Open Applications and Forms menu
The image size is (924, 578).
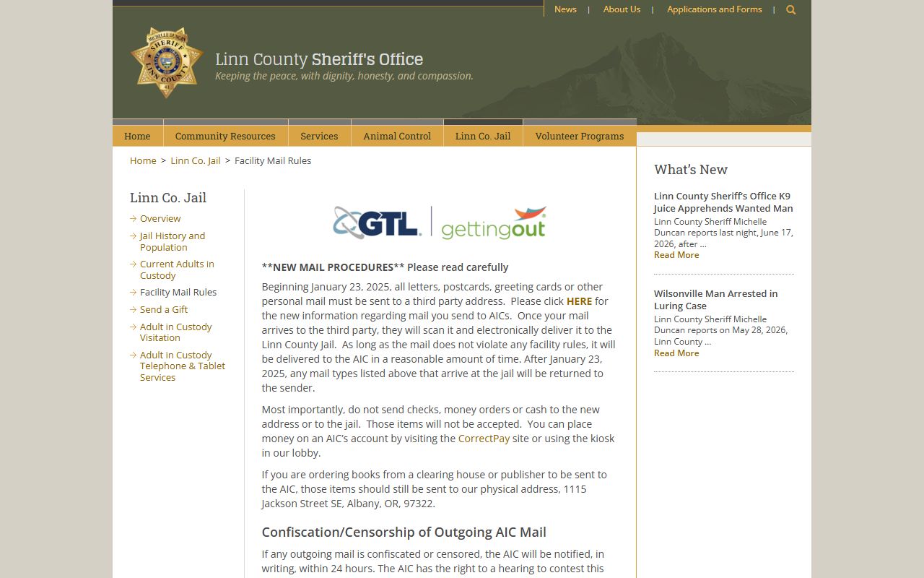(714, 9)
